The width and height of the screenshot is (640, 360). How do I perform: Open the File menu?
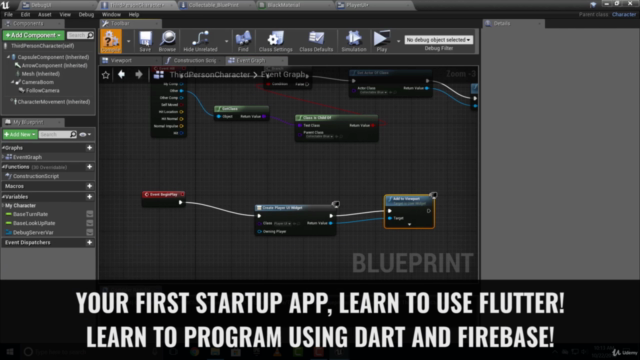8,14
